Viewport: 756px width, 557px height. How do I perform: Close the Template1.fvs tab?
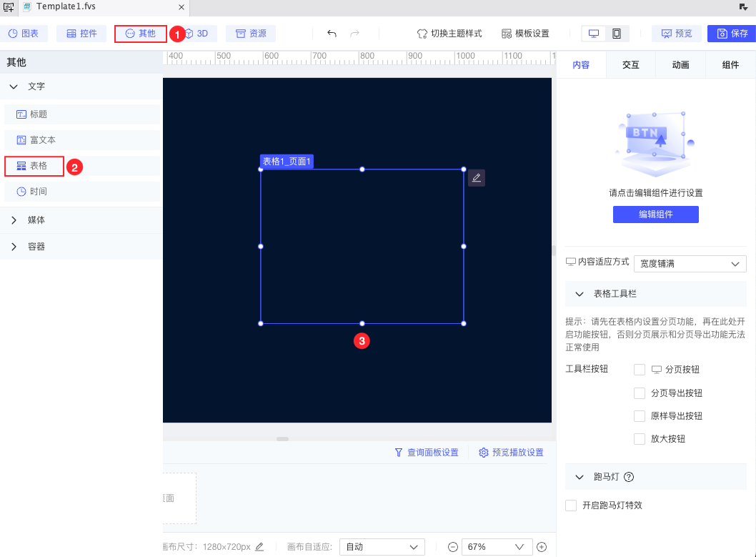(181, 7)
